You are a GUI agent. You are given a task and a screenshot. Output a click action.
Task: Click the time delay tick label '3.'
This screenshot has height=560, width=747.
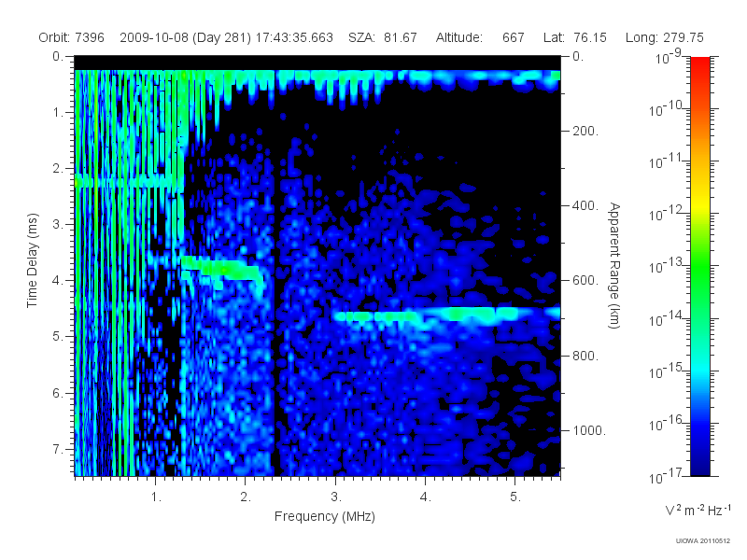[58, 224]
